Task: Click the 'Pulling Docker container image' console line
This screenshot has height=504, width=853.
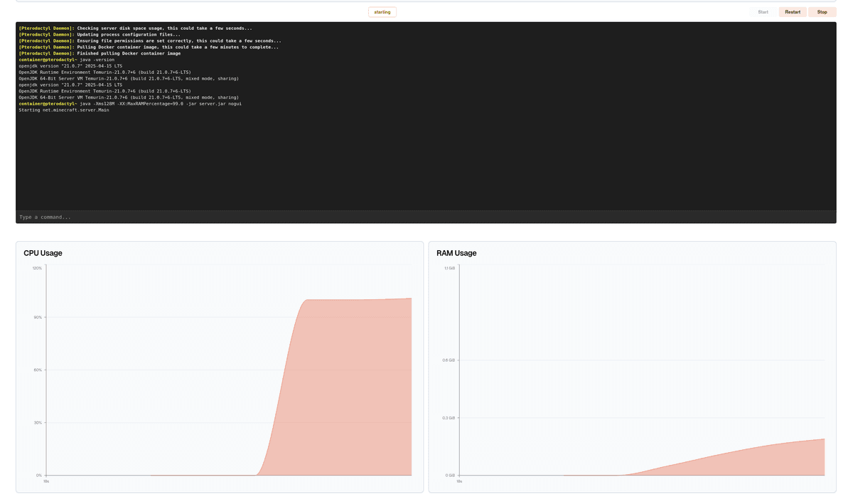Action: 149,47
